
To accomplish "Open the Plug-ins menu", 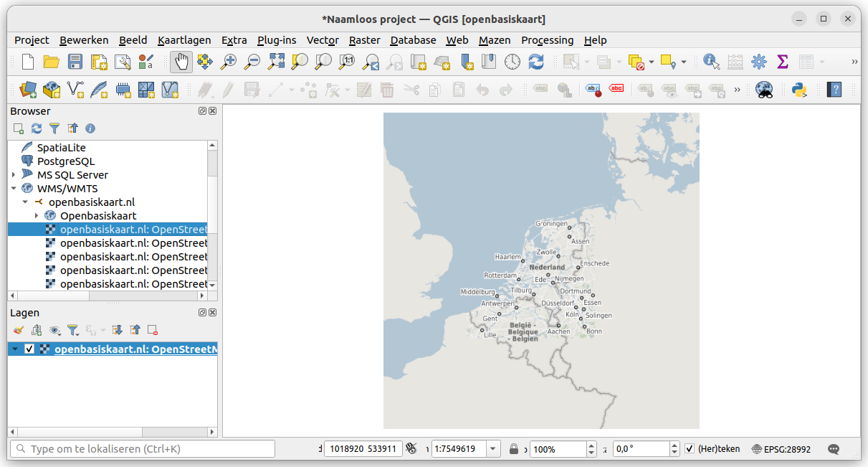I will (x=277, y=40).
